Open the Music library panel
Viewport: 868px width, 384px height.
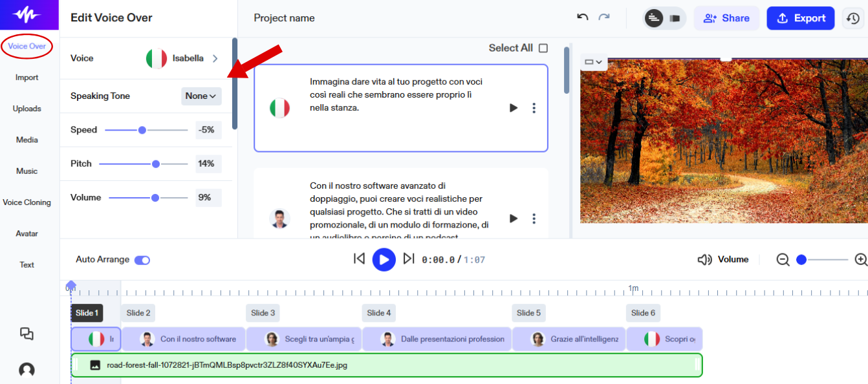[26, 171]
